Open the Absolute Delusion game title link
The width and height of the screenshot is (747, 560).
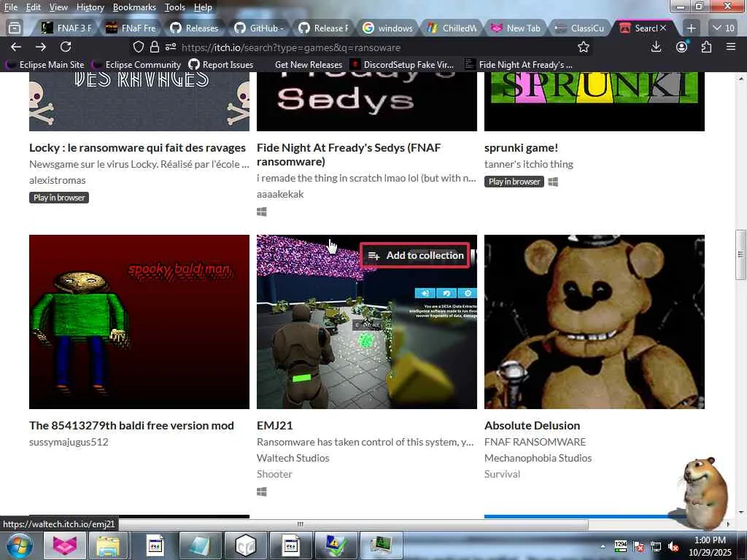[532, 425]
